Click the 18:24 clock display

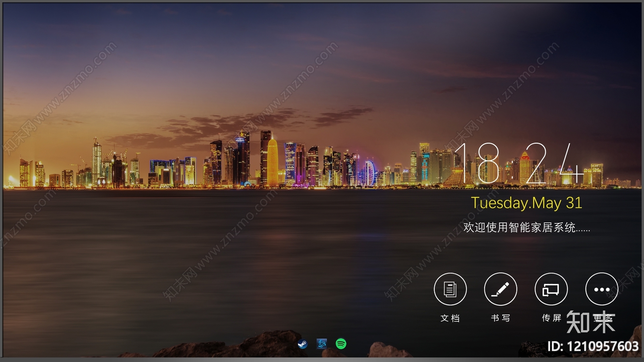(519, 162)
